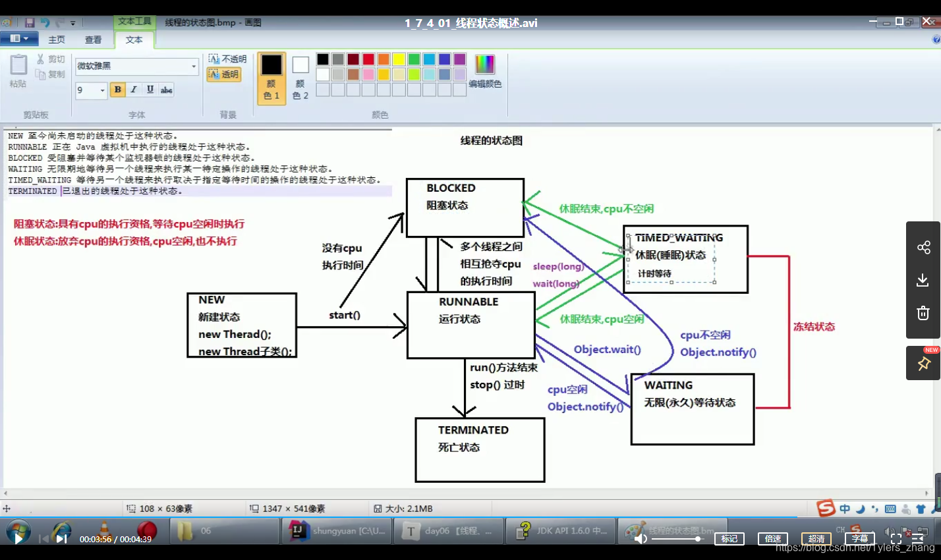
Task: Click the 粘贴 paste button
Action: click(x=18, y=72)
